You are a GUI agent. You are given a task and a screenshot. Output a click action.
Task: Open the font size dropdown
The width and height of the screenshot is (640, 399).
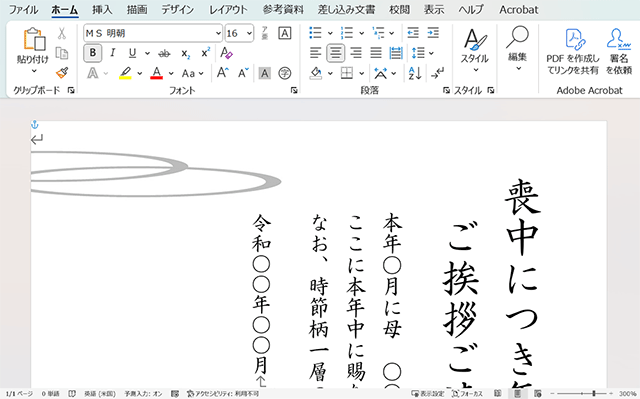[249, 33]
